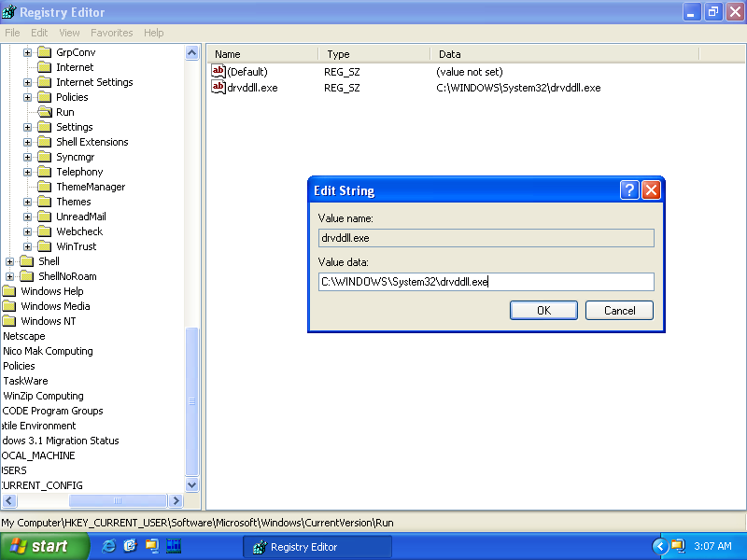Expand the Webcheck key
Image resolution: width=747 pixels, height=560 pixels.
(28, 231)
